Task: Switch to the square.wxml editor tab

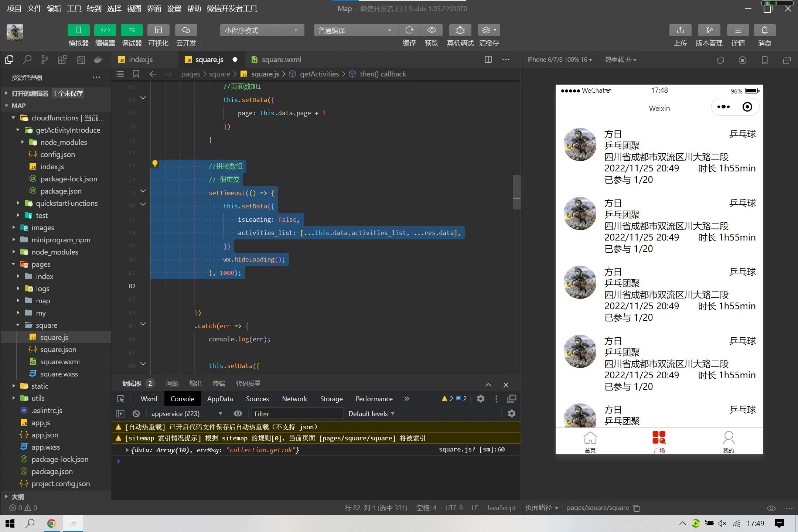Action: point(281,59)
